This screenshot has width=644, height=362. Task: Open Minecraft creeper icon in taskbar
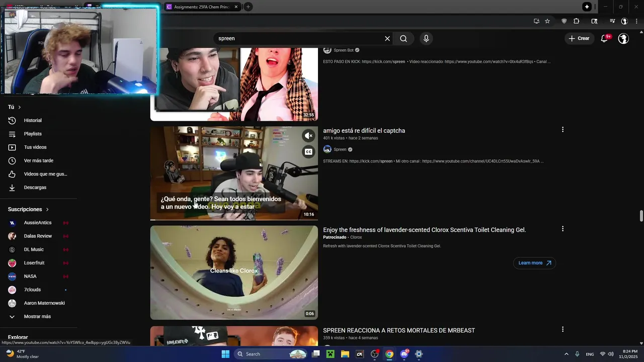click(331, 354)
